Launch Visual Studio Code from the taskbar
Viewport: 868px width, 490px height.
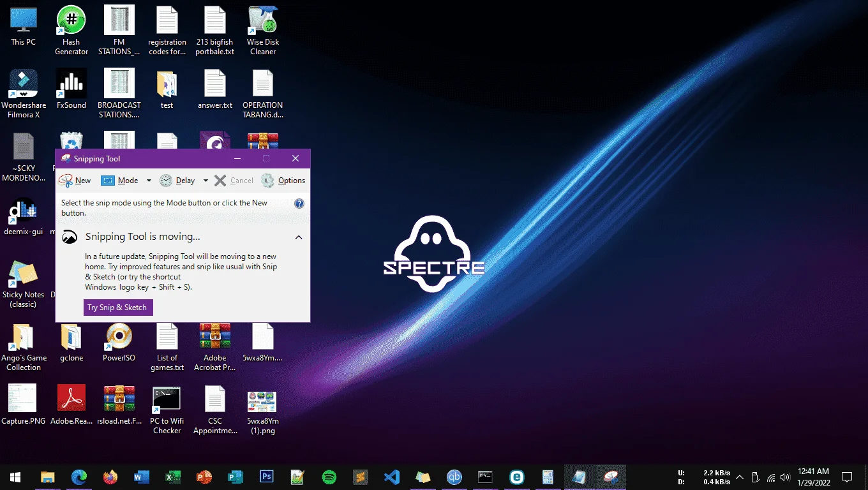pyautogui.click(x=392, y=477)
